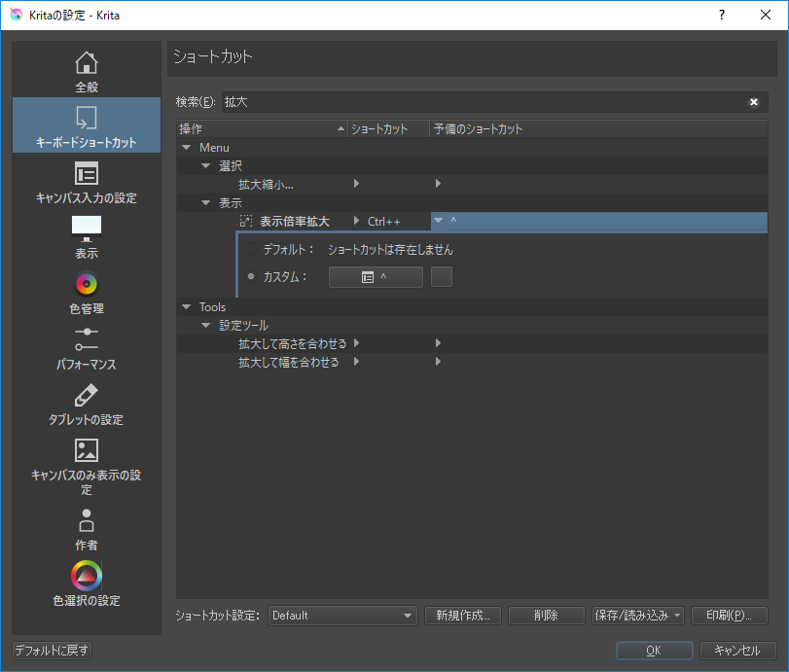Select the 表示倍率拡大 action row
Screen dimensions: 789x672
[472, 221]
